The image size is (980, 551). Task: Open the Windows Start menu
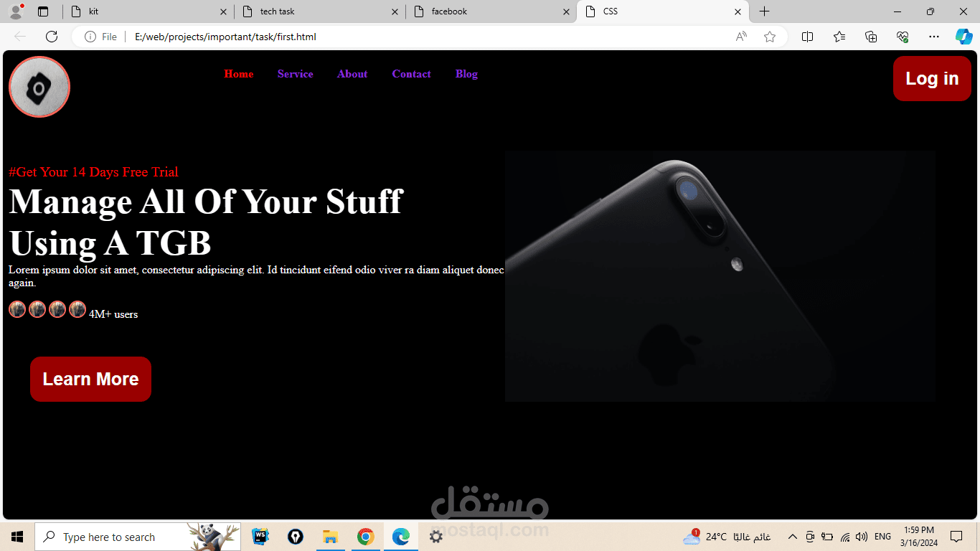pos(17,537)
